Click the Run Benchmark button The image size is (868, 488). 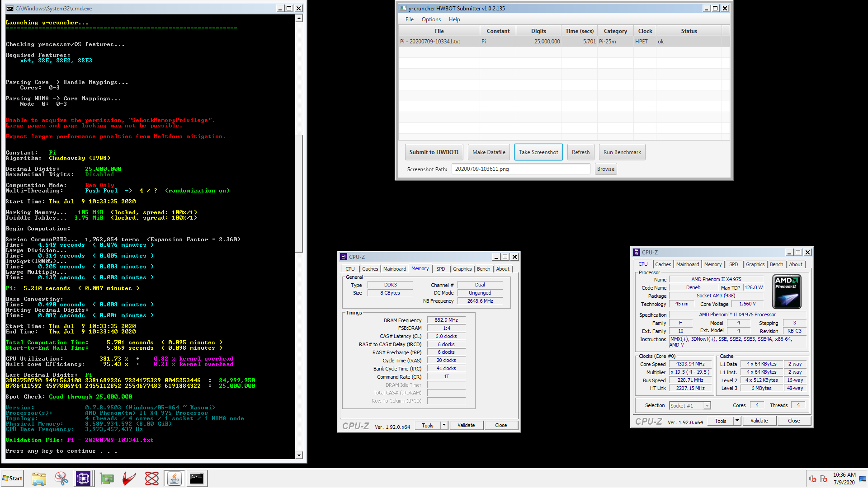(x=622, y=152)
